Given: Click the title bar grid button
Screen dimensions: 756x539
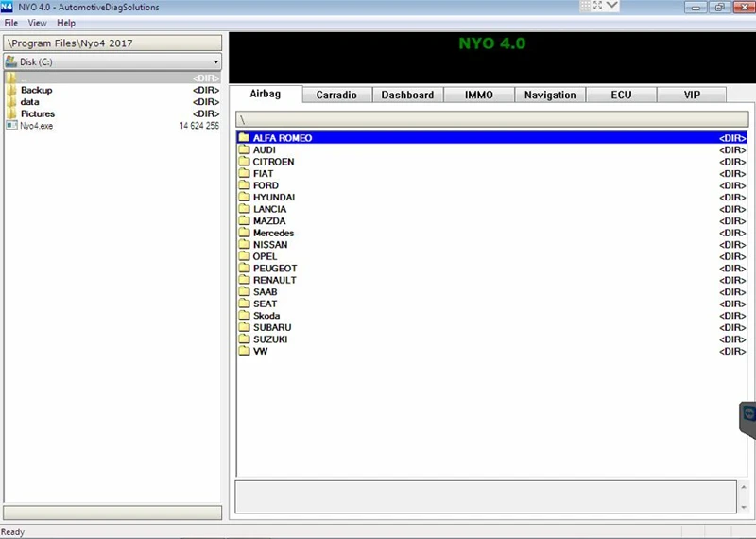Looking at the screenshot, I should [x=585, y=6].
